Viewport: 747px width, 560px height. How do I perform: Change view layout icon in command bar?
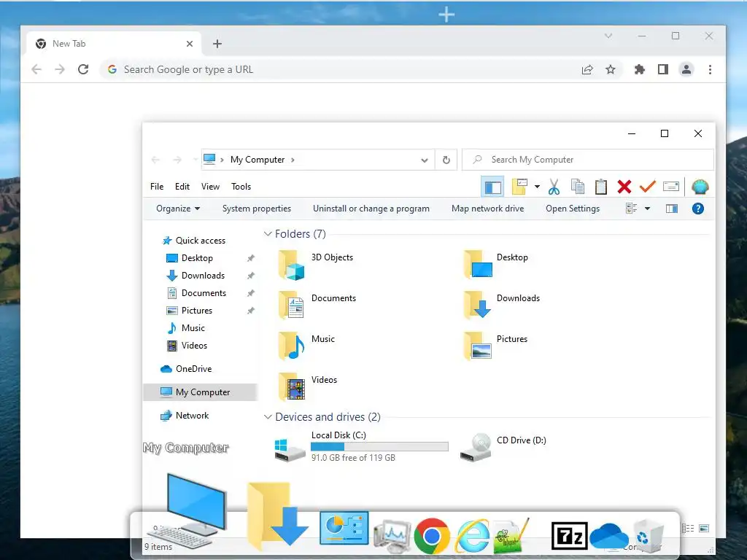[x=631, y=209]
